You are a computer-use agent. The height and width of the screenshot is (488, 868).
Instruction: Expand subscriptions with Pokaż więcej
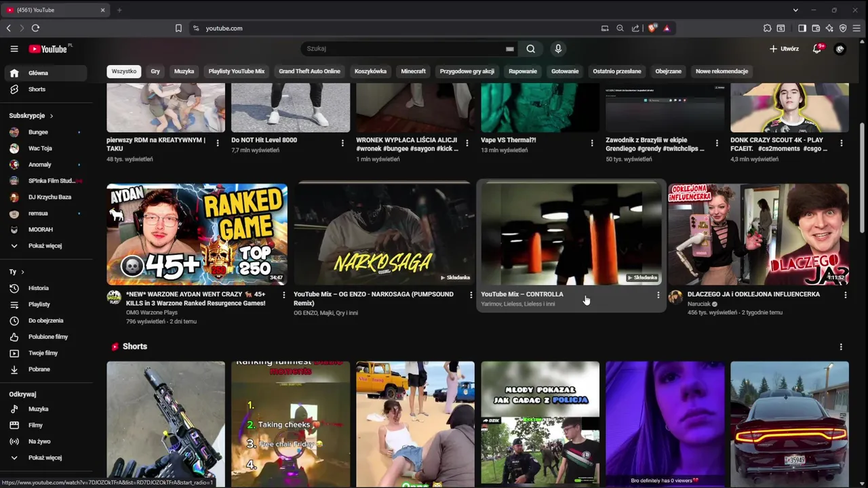click(46, 246)
